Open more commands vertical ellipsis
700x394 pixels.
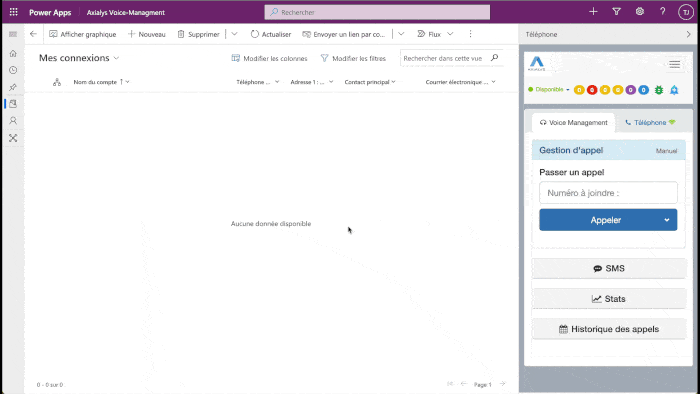(470, 34)
